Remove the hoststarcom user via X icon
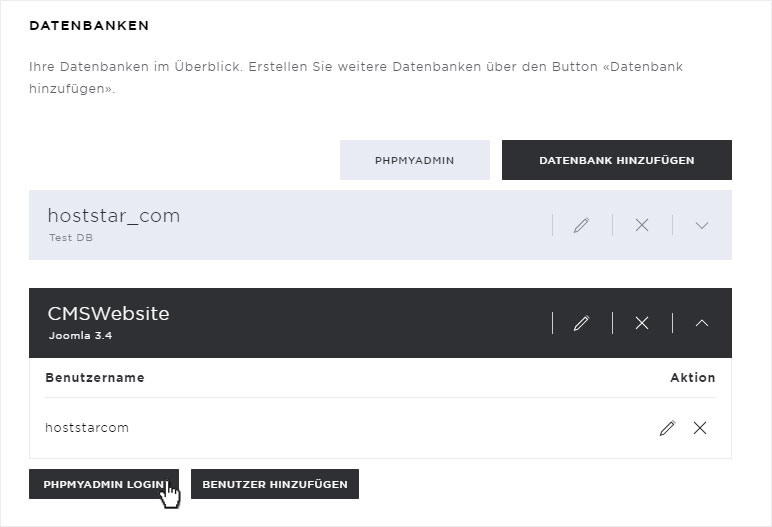The image size is (772, 527). 700,428
